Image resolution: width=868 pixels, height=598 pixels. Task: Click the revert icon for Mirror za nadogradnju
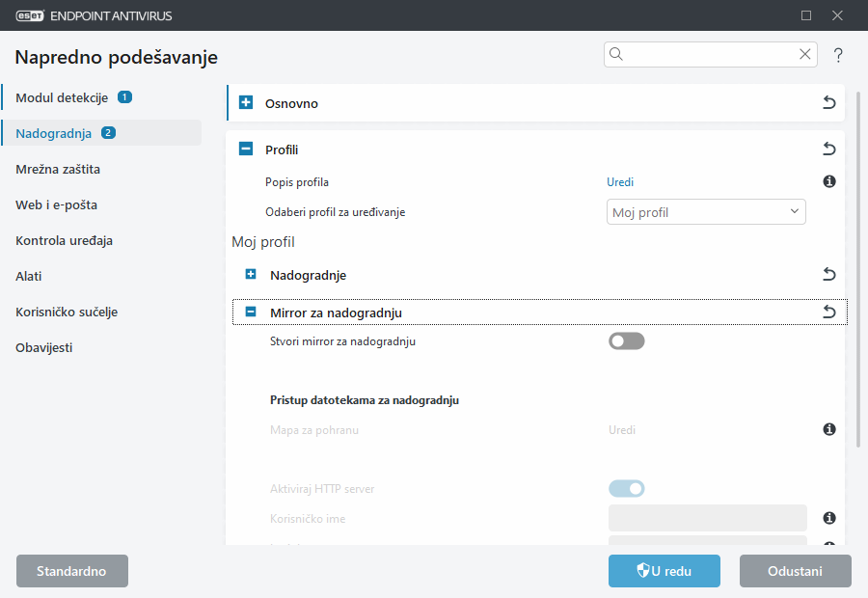[x=828, y=312]
